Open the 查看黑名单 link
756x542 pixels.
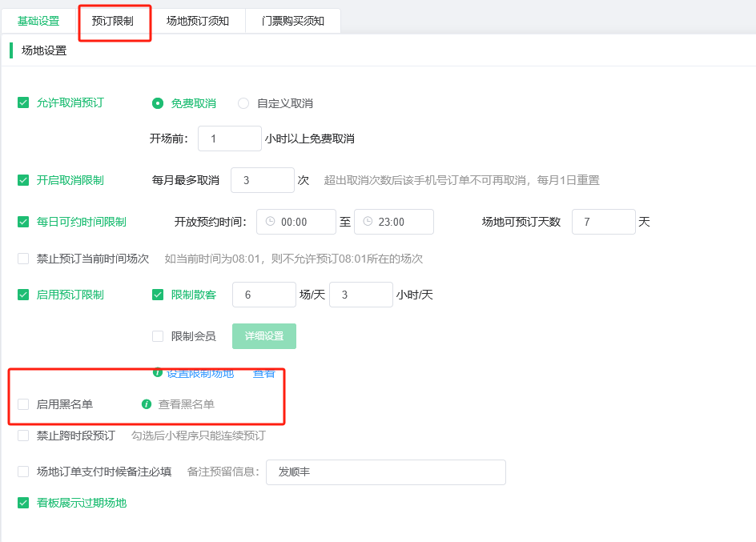pyautogui.click(x=186, y=404)
